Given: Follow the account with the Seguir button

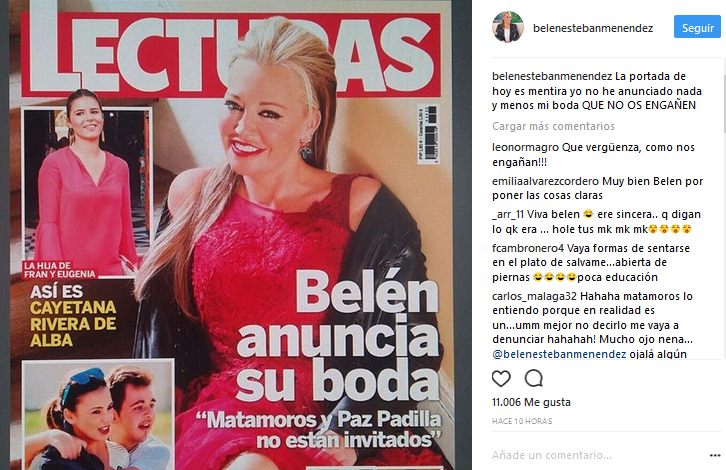Looking at the screenshot, I should coord(697,28).
